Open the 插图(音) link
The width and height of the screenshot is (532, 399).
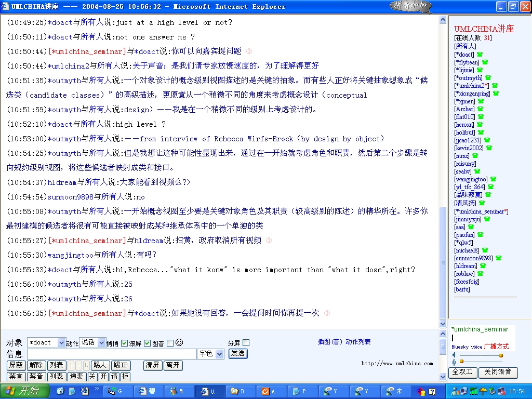point(330,342)
